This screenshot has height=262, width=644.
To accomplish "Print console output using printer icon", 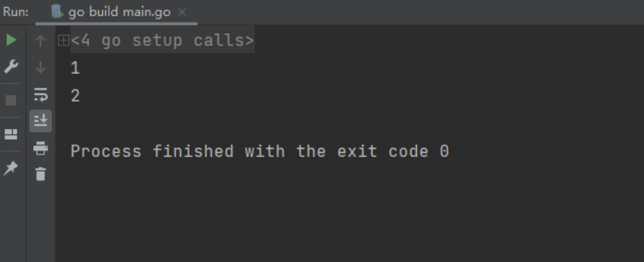I will tap(41, 148).
